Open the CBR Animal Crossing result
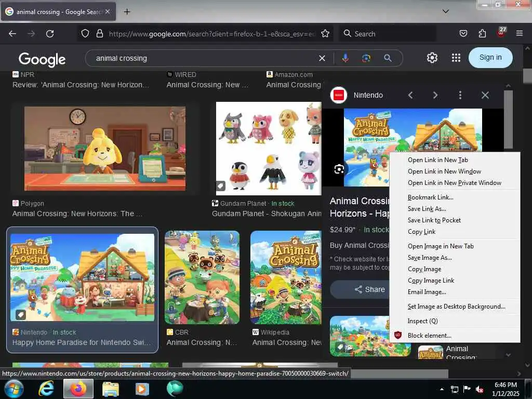The height and width of the screenshot is (399, 532). point(202,343)
